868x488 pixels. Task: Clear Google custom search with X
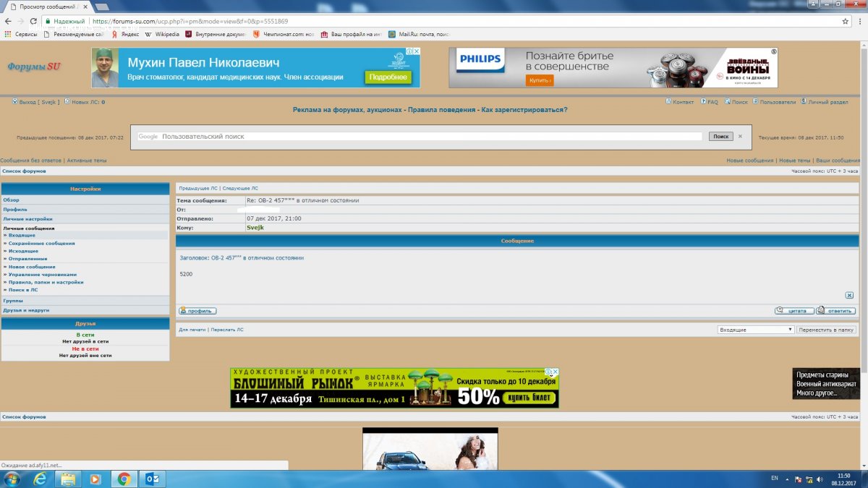(x=740, y=136)
